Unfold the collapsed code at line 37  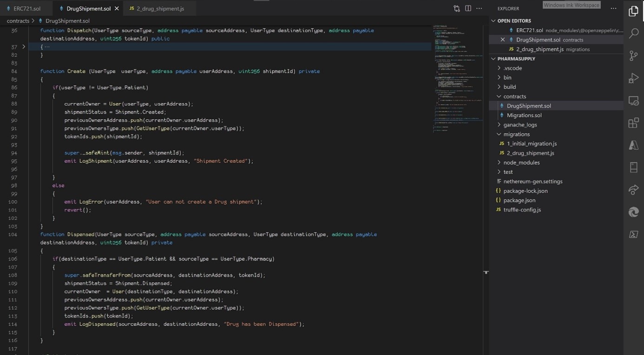coord(24,47)
